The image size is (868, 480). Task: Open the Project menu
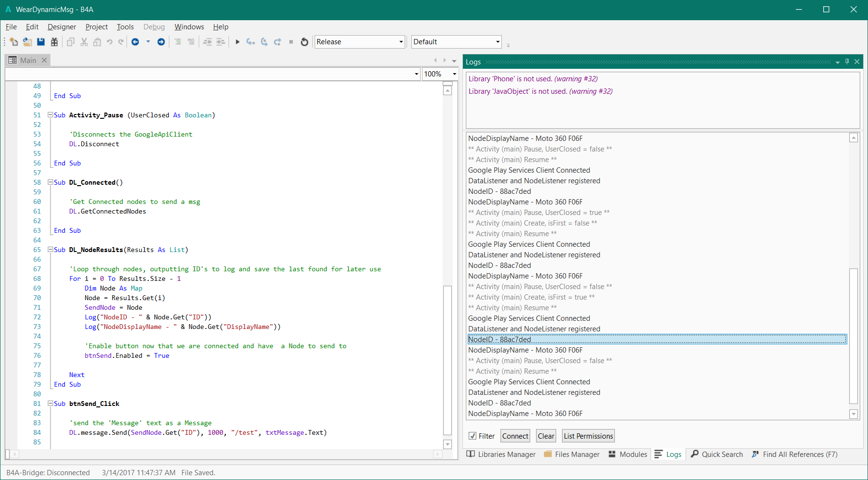pyautogui.click(x=97, y=27)
